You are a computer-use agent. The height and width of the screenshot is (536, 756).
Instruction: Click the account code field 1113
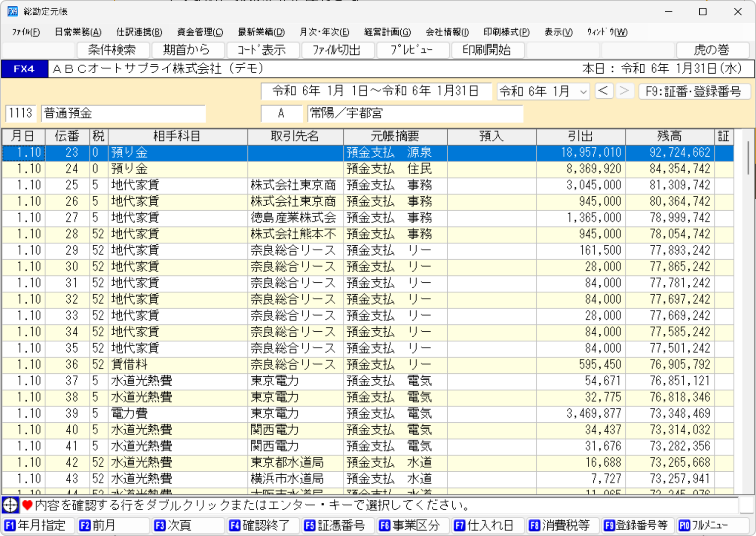21,113
